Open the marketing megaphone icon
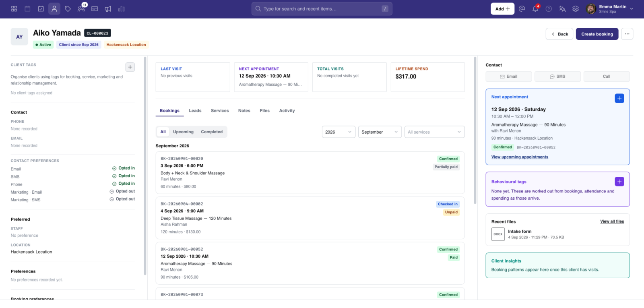 pyautogui.click(x=108, y=8)
